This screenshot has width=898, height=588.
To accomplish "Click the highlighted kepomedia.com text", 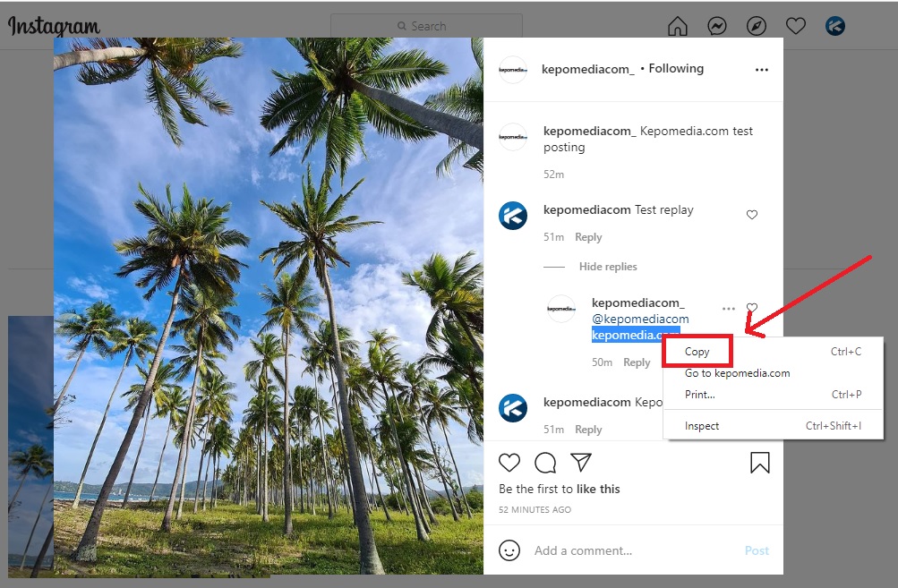I will (x=636, y=335).
